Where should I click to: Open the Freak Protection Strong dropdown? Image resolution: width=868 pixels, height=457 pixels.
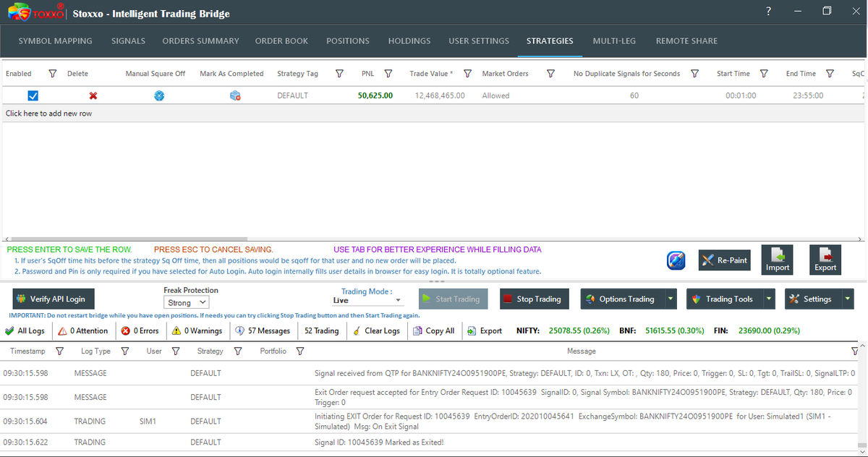(187, 302)
